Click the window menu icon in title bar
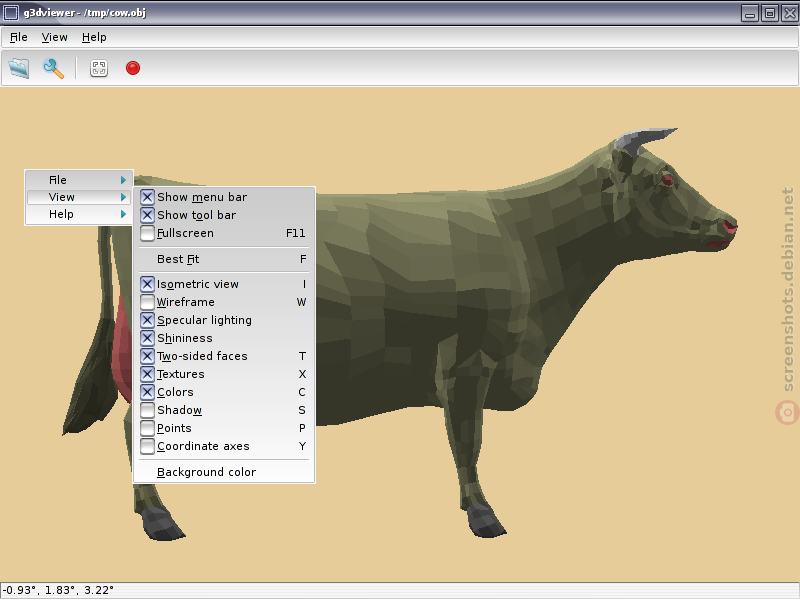 click(x=11, y=12)
